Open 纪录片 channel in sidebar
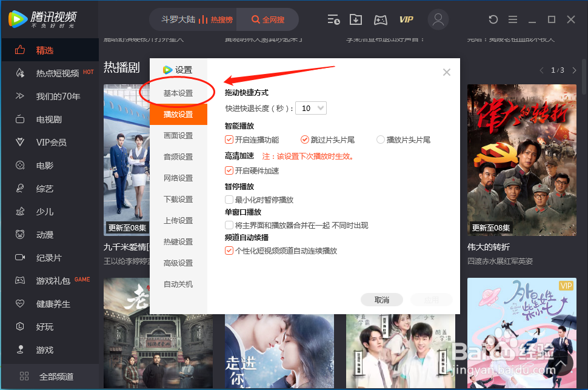Image resolution: width=588 pixels, height=390 pixels. click(x=50, y=258)
